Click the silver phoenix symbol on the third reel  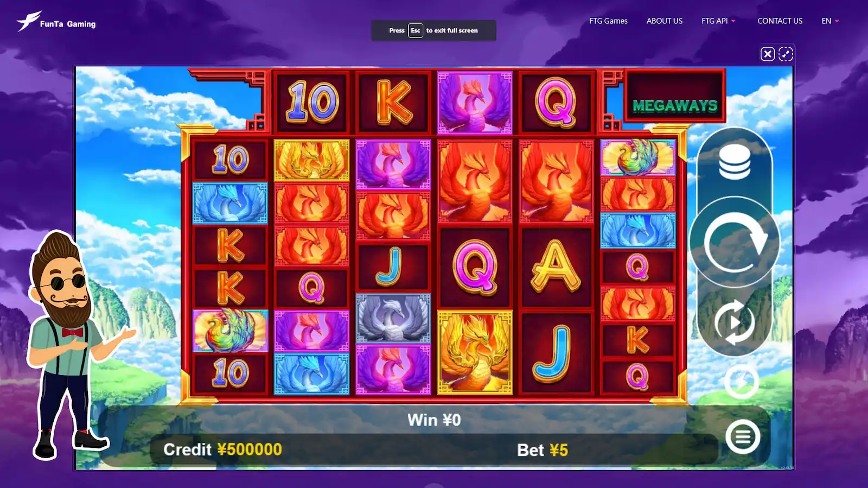click(x=393, y=318)
